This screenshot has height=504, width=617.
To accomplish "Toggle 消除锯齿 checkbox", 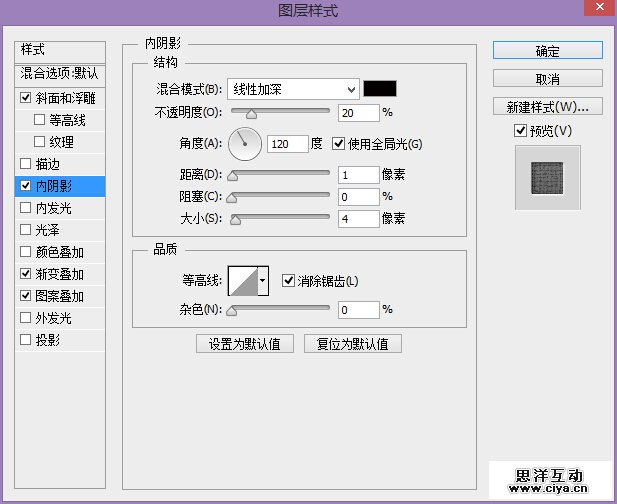I will pyautogui.click(x=289, y=281).
